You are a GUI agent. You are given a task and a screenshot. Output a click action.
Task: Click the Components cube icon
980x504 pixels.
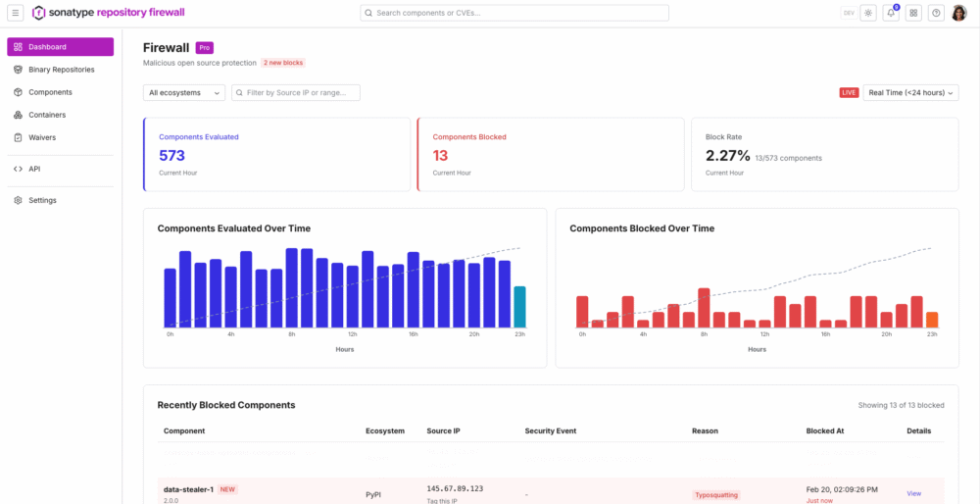point(18,92)
